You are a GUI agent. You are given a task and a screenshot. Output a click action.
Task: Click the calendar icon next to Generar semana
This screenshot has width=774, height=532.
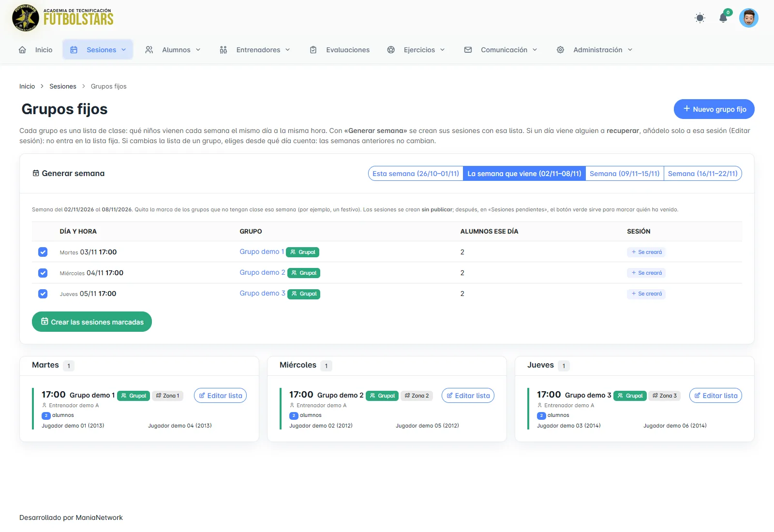coord(36,173)
